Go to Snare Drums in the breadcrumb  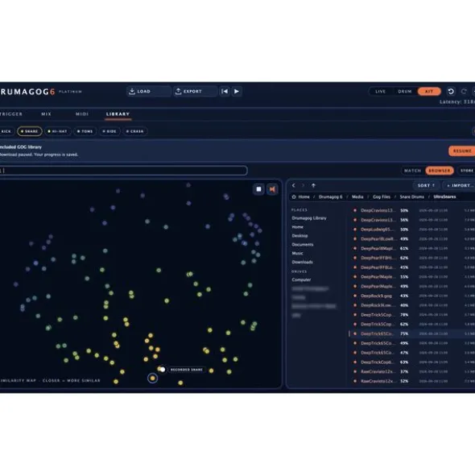pyautogui.click(x=412, y=197)
